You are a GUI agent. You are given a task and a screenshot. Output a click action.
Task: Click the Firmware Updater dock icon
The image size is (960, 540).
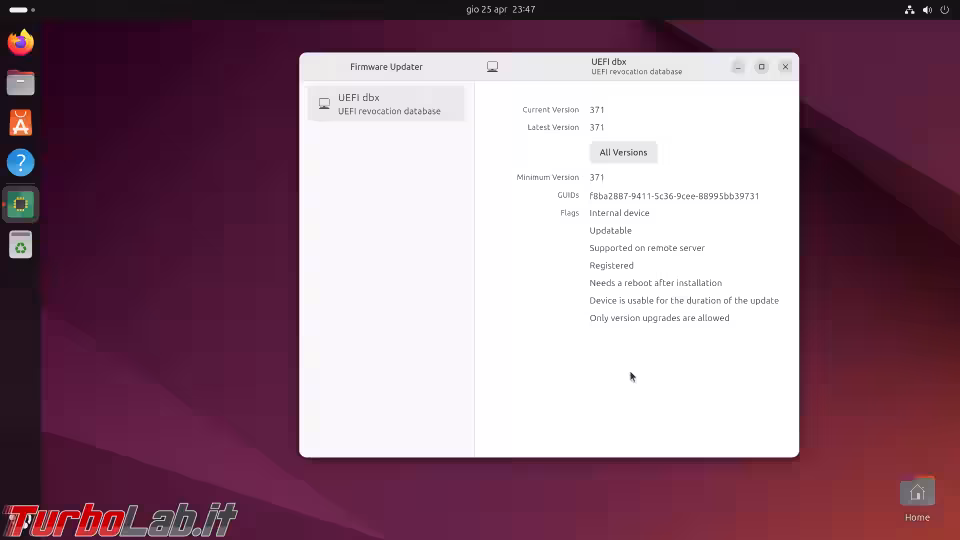coord(21,204)
